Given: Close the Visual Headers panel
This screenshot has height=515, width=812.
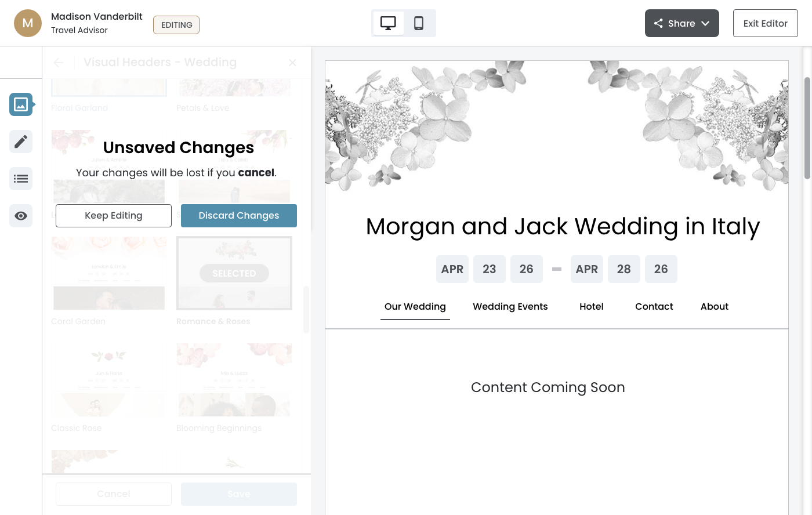Looking at the screenshot, I should tap(292, 63).
